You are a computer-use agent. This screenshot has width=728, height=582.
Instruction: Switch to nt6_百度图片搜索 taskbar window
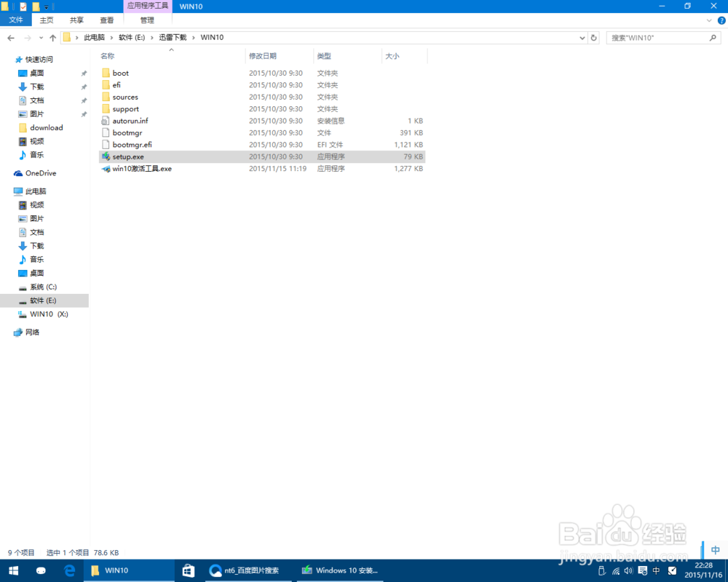pos(248,571)
